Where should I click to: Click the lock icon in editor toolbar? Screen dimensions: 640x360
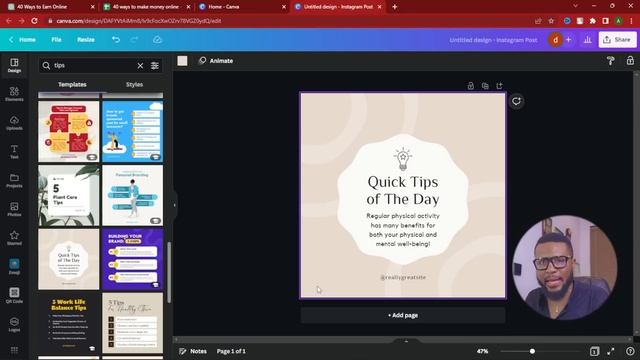[x=630, y=61]
